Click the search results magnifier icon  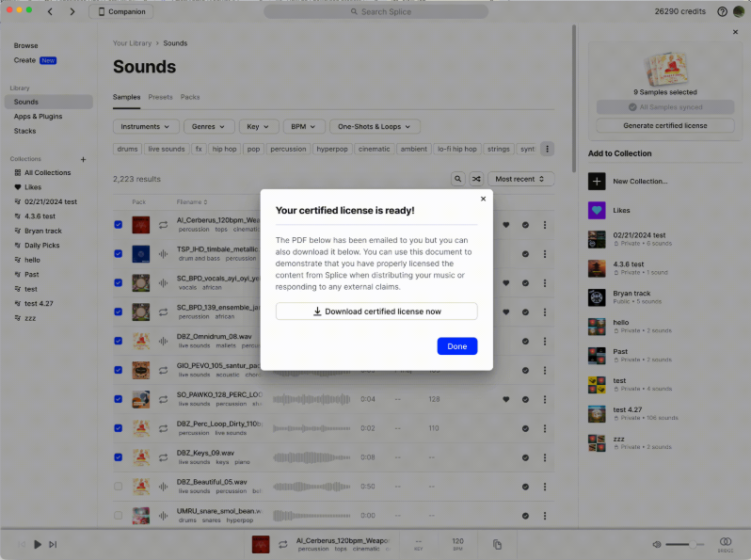(x=458, y=179)
